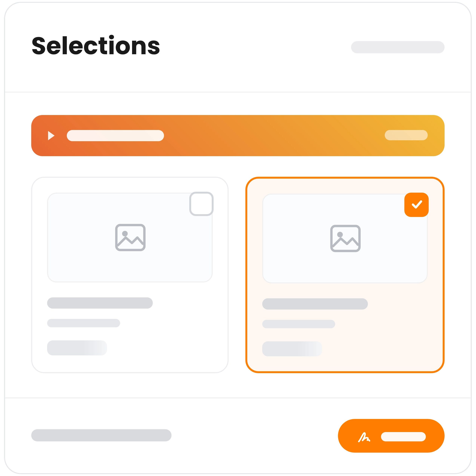Click the image placeholder icon in left card
Viewport: 476px width, 476px height.
[x=130, y=238]
